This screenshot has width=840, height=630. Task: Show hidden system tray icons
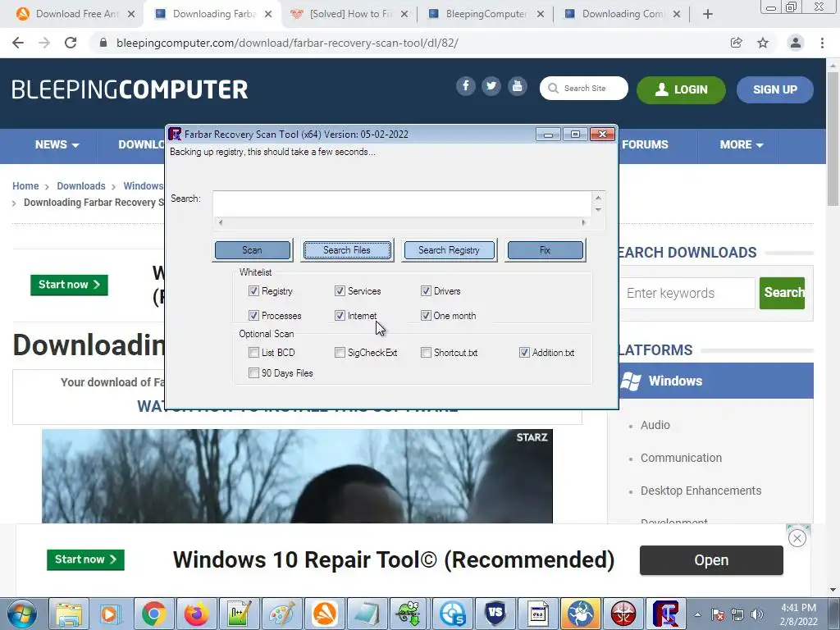point(697,614)
